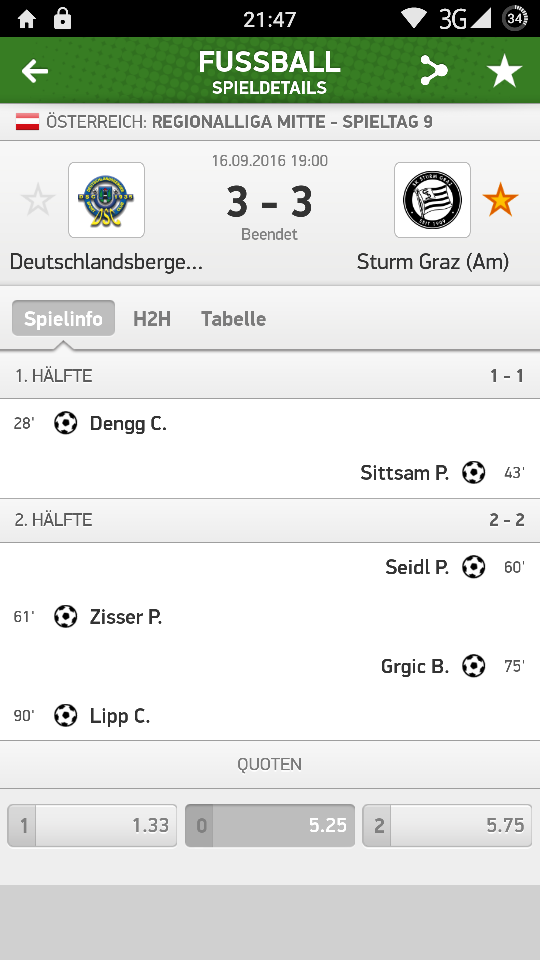Tap the home icon in status bar
The width and height of the screenshot is (540, 960).
tap(27, 19)
